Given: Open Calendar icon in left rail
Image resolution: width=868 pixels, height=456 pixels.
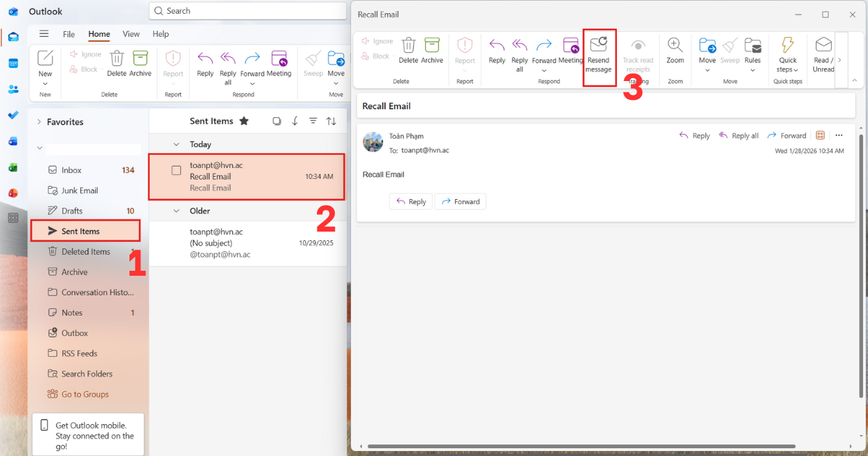Looking at the screenshot, I should (13, 64).
